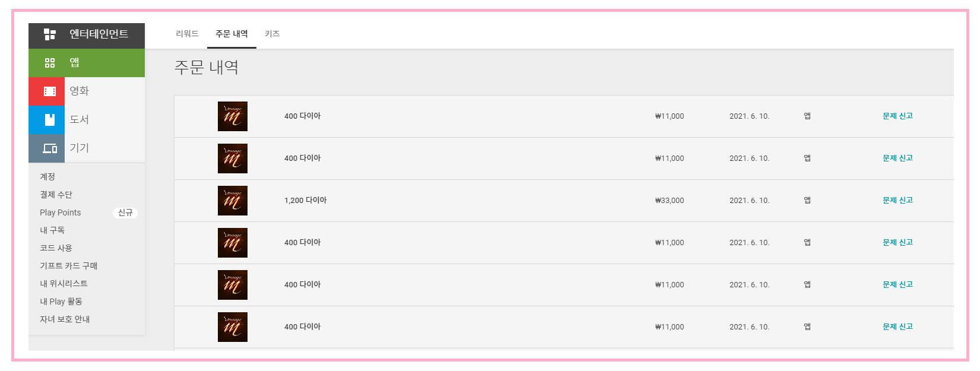This screenshot has height=371, width=980.
Task: Open 기프트 카드 구매 link
Action: click(69, 266)
